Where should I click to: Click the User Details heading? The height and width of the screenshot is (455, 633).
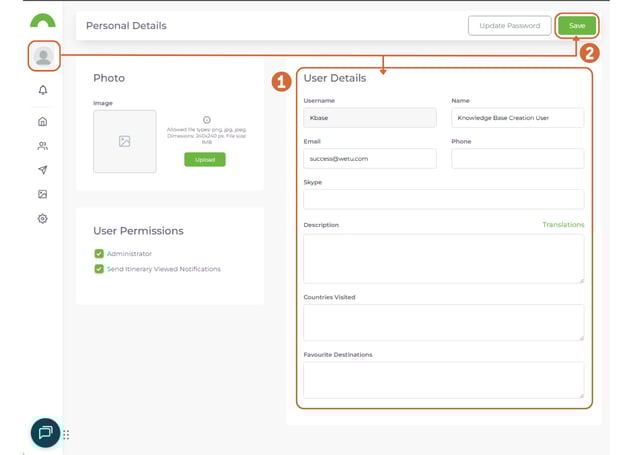click(335, 78)
